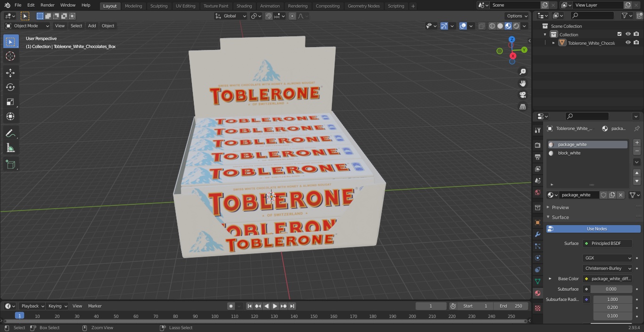The height and width of the screenshot is (332, 644).
Task: Switch to the Shading workspace tab
Action: (x=244, y=6)
